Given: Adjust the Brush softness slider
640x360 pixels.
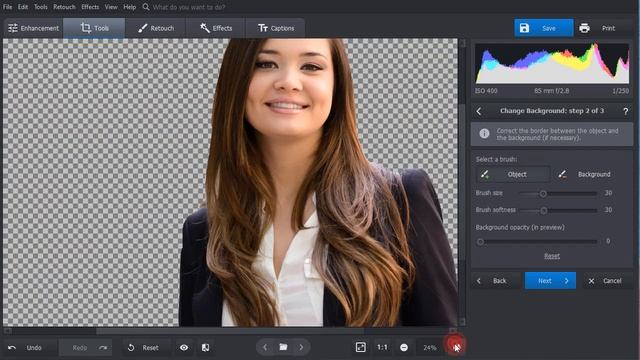Looking at the screenshot, I should (x=558, y=210).
